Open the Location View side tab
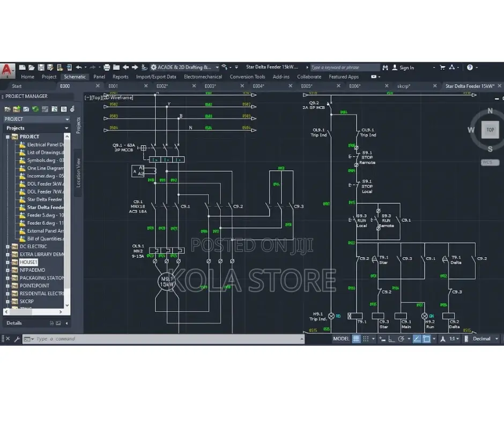This screenshot has height=423, width=504. tap(78, 173)
